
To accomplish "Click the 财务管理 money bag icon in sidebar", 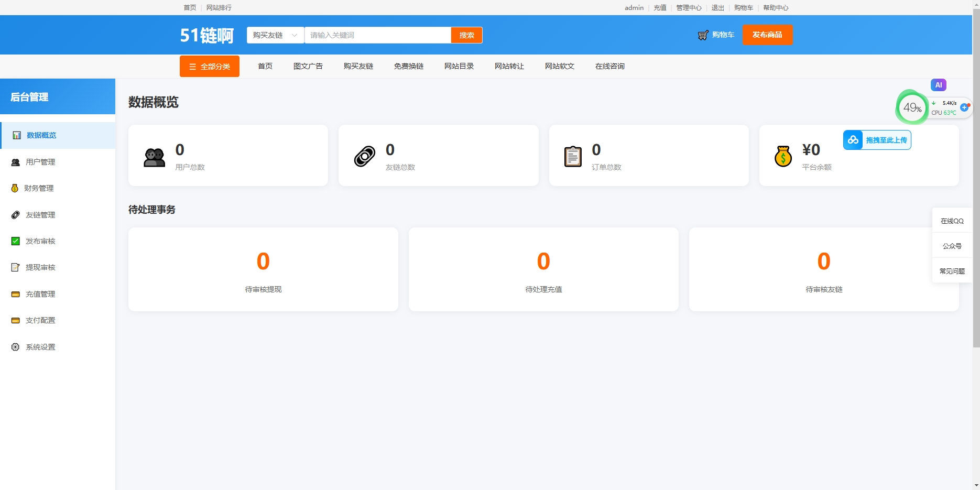I will tap(15, 188).
